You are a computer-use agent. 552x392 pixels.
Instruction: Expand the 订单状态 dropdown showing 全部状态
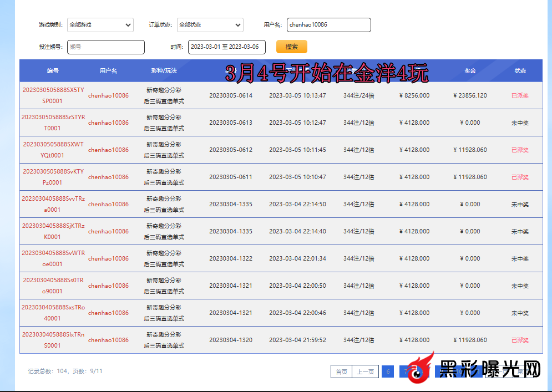pyautogui.click(x=210, y=25)
